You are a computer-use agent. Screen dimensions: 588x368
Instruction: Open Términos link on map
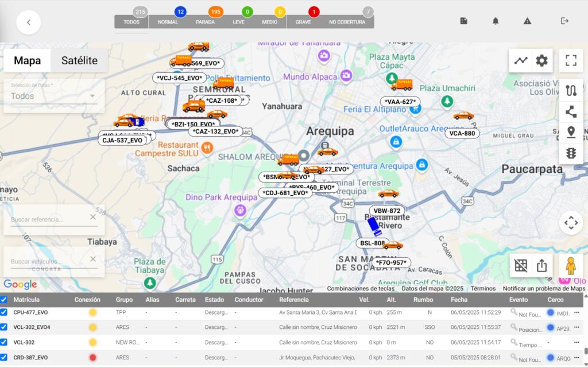point(483,289)
